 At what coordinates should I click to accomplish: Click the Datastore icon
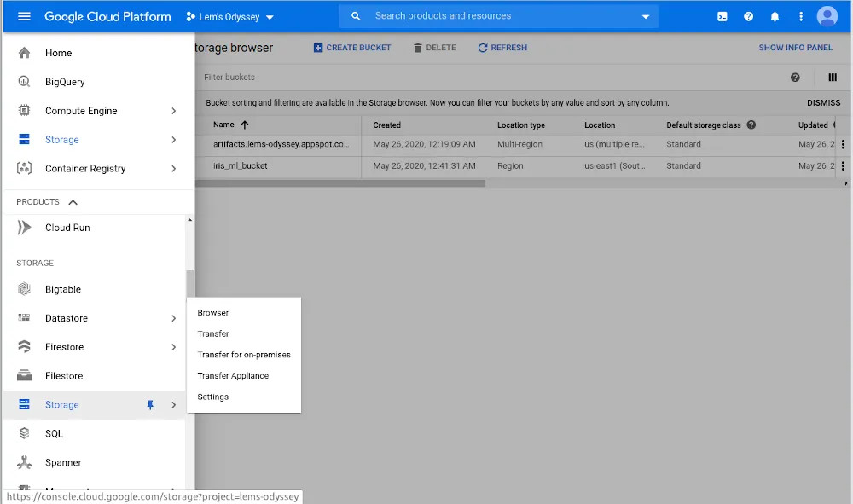(x=24, y=317)
